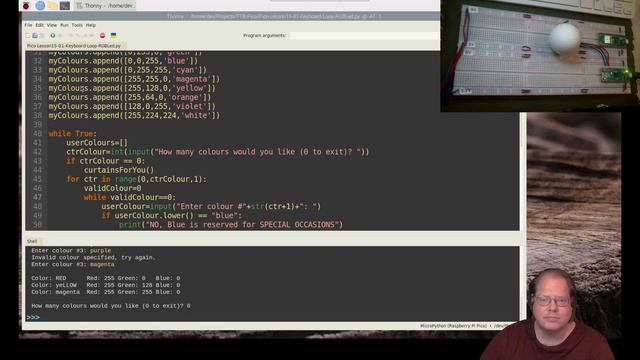Launch the web browser globe icon
Screen dimensions: 640x360
[40, 5]
